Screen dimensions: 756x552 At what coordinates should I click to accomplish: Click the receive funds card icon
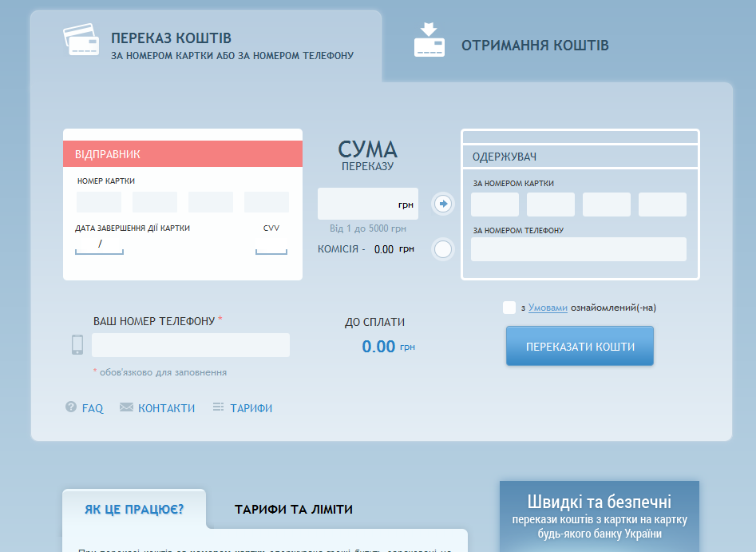click(x=429, y=41)
